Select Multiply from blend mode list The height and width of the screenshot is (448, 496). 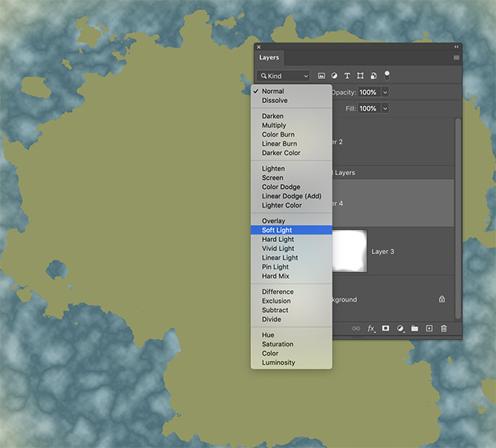(x=274, y=126)
